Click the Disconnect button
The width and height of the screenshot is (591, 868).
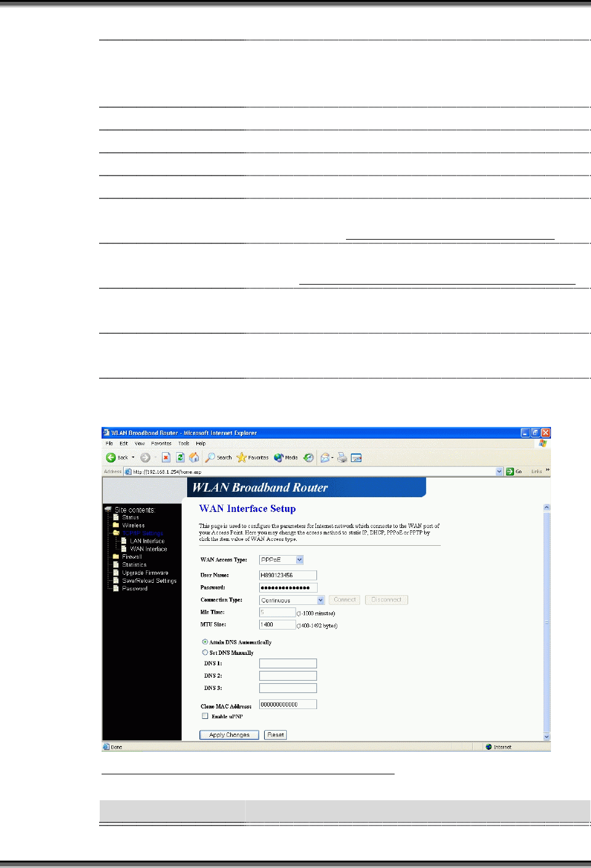click(x=386, y=600)
